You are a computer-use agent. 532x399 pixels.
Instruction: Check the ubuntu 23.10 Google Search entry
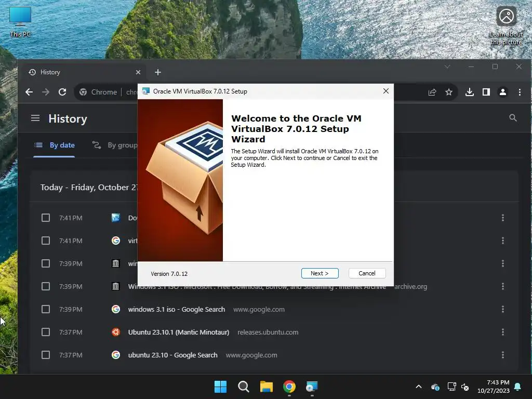coord(46,355)
